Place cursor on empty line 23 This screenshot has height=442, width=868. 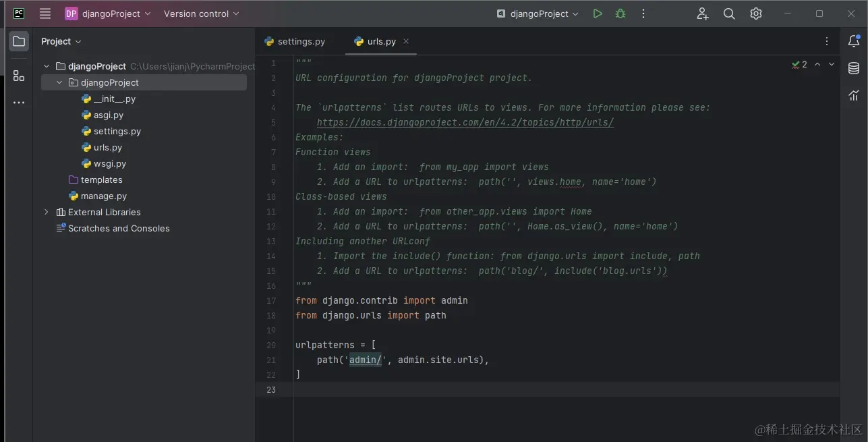(x=567, y=389)
